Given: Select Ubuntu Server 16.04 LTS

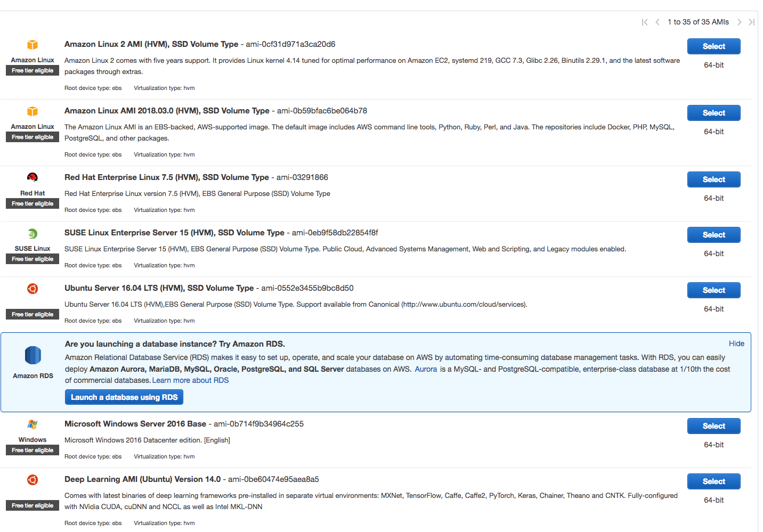Looking at the screenshot, I should (713, 290).
